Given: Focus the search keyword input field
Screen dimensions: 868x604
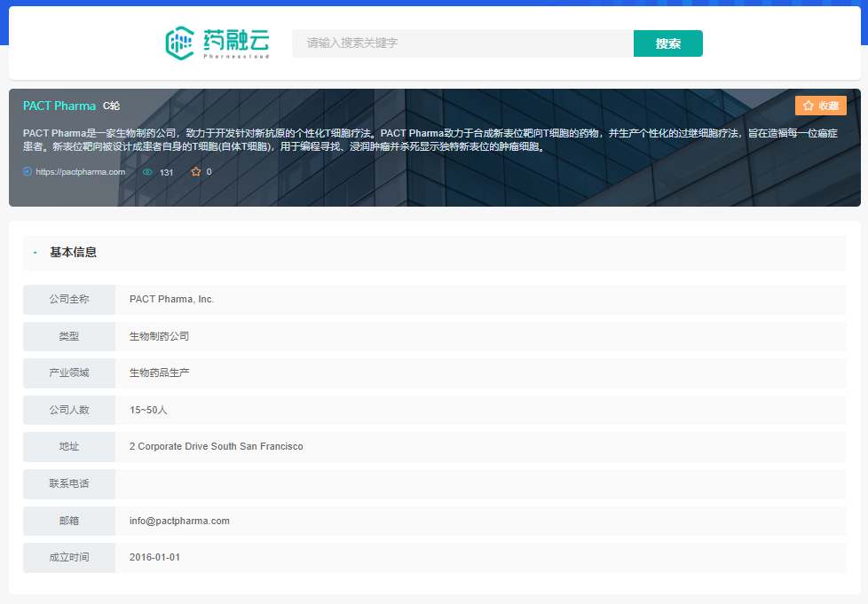Looking at the screenshot, I should (462, 43).
